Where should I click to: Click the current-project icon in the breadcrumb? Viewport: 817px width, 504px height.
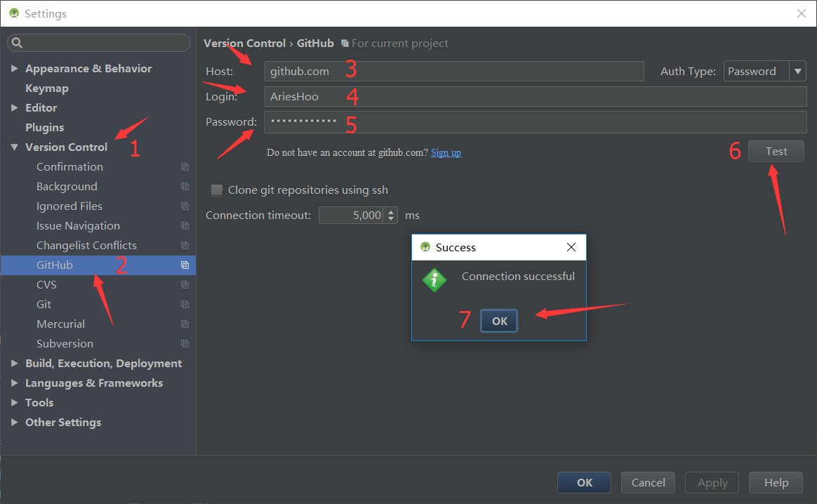pyautogui.click(x=345, y=44)
